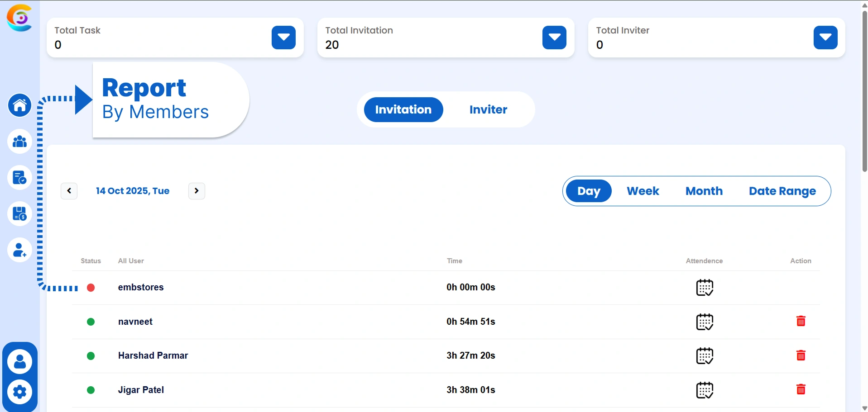Open the Members team icon in sidebar
868x412 pixels.
point(19,142)
